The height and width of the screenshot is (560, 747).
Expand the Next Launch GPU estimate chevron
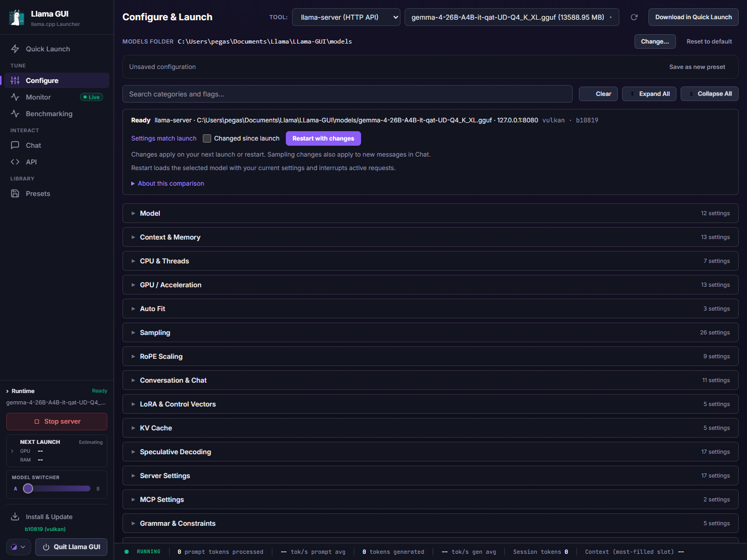[12, 451]
